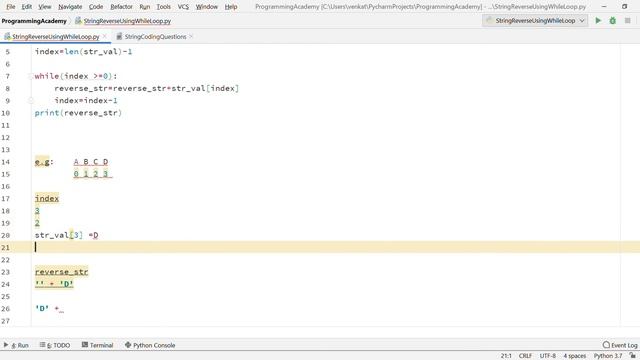Close the StringCodingQuestions tab
The height and width of the screenshot is (360, 640).
191,36
